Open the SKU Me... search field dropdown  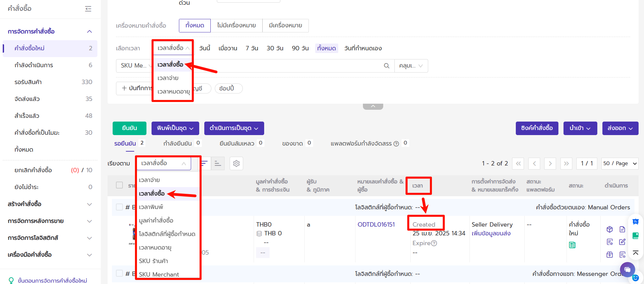[x=136, y=66]
